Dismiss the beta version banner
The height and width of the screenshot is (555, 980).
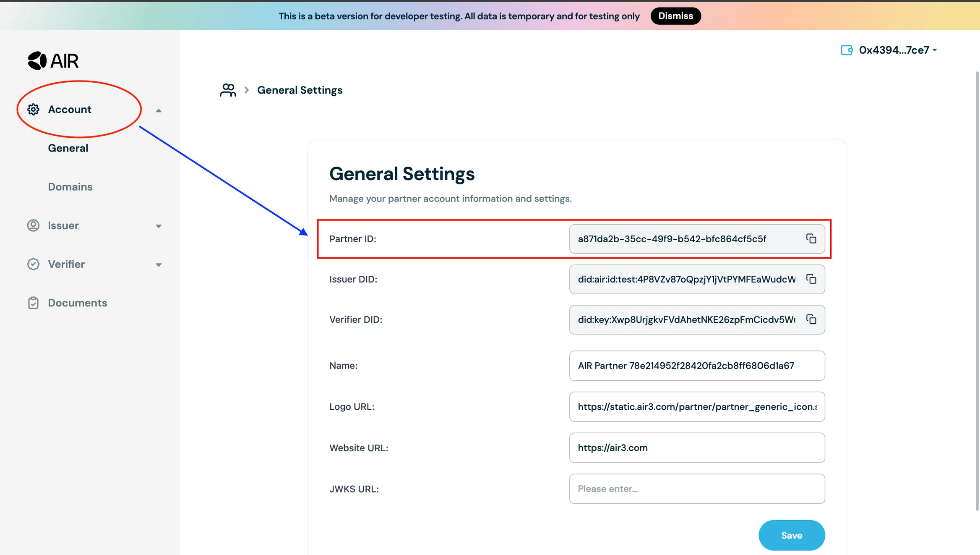tap(675, 16)
